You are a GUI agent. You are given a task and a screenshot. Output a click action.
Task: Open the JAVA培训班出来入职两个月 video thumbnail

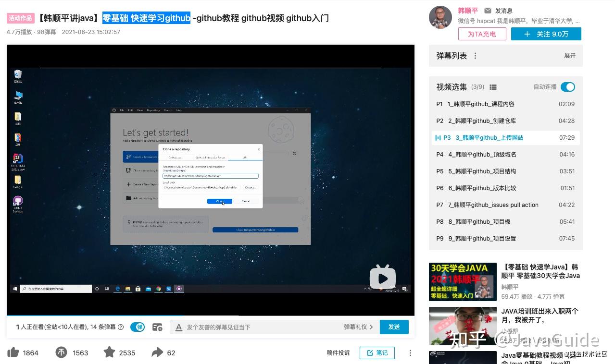[x=463, y=327]
